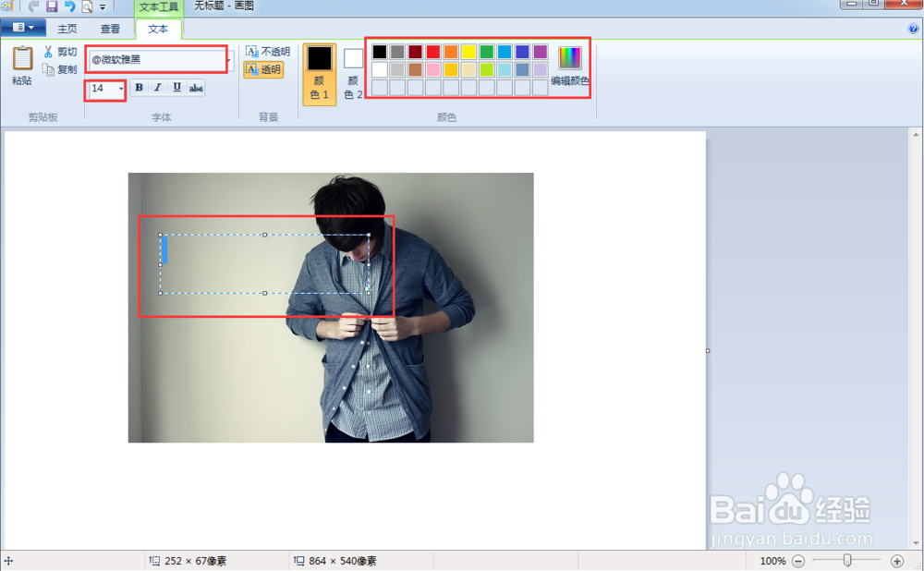Click the vertical scrollbar down arrow
Viewport: 924px width, 571px height.
[916, 543]
